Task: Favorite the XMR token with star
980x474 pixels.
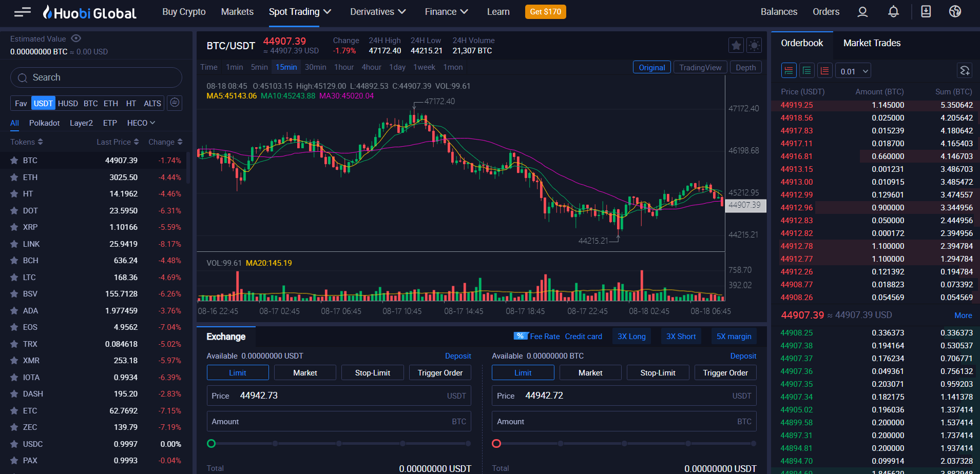Action: (14, 361)
